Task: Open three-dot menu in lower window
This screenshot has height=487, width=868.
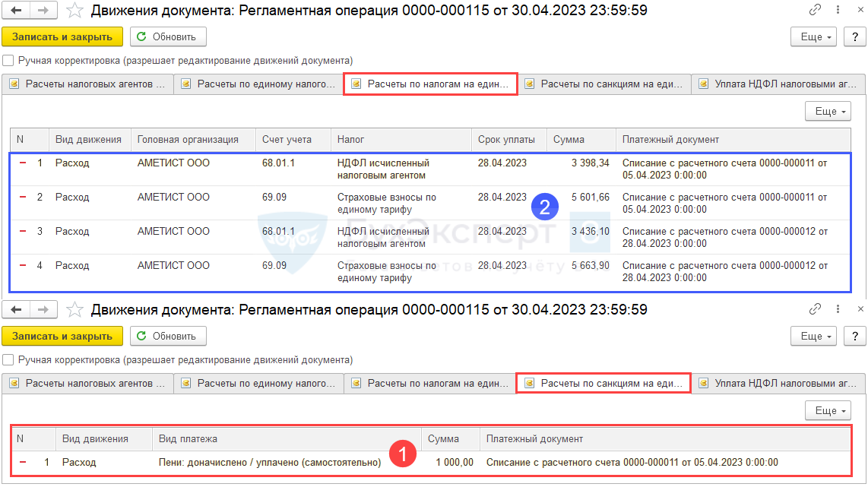Action: [838, 308]
